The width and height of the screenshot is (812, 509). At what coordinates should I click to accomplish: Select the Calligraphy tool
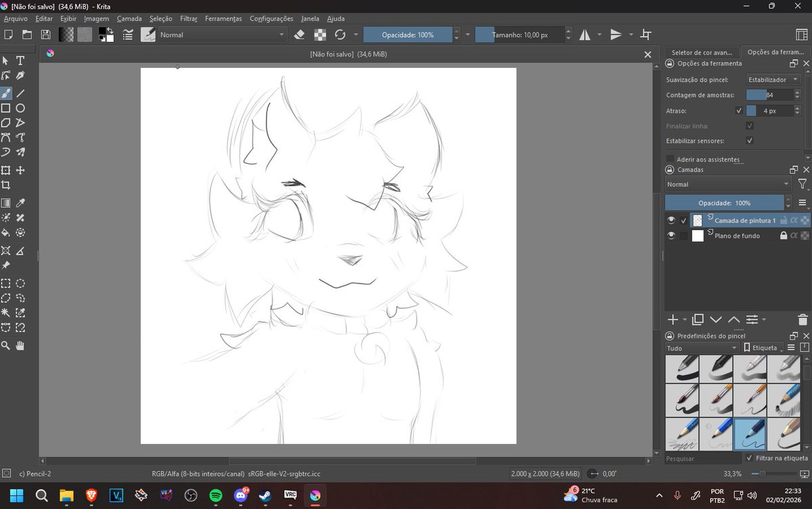pyautogui.click(x=20, y=76)
